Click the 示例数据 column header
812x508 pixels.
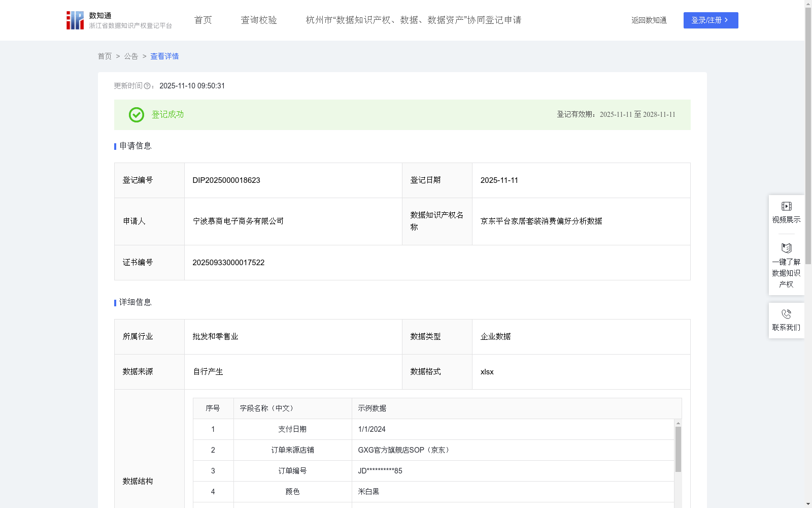pyautogui.click(x=371, y=408)
